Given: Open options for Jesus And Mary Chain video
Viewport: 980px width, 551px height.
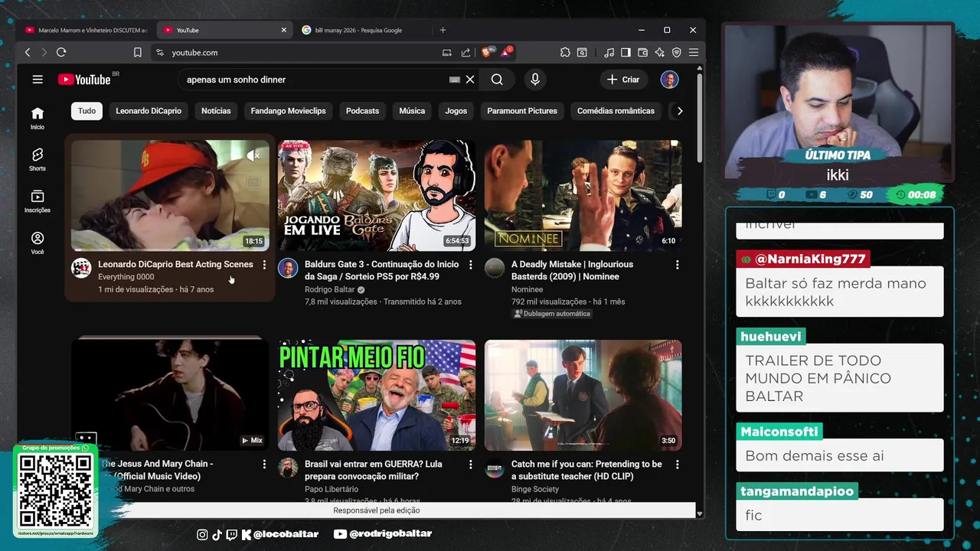Looking at the screenshot, I should pos(264,465).
